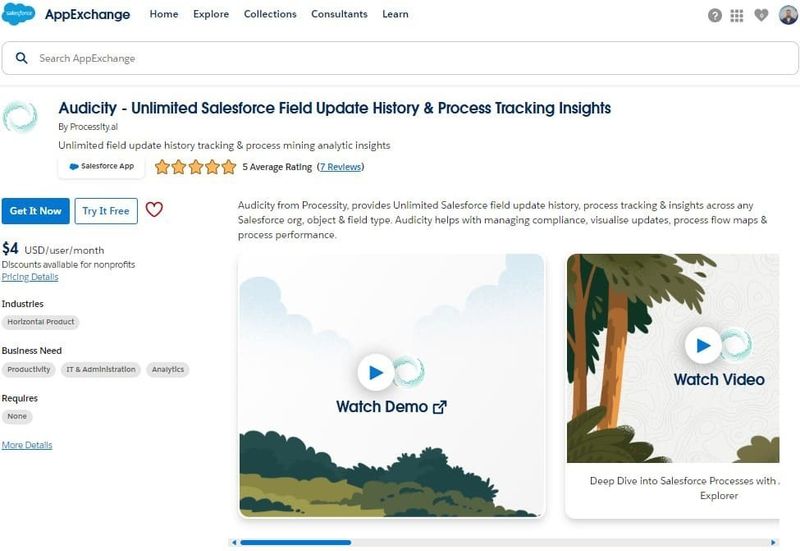Image resolution: width=800 pixels, height=551 pixels.
Task: Click the Salesforce App badge
Action: point(101,166)
